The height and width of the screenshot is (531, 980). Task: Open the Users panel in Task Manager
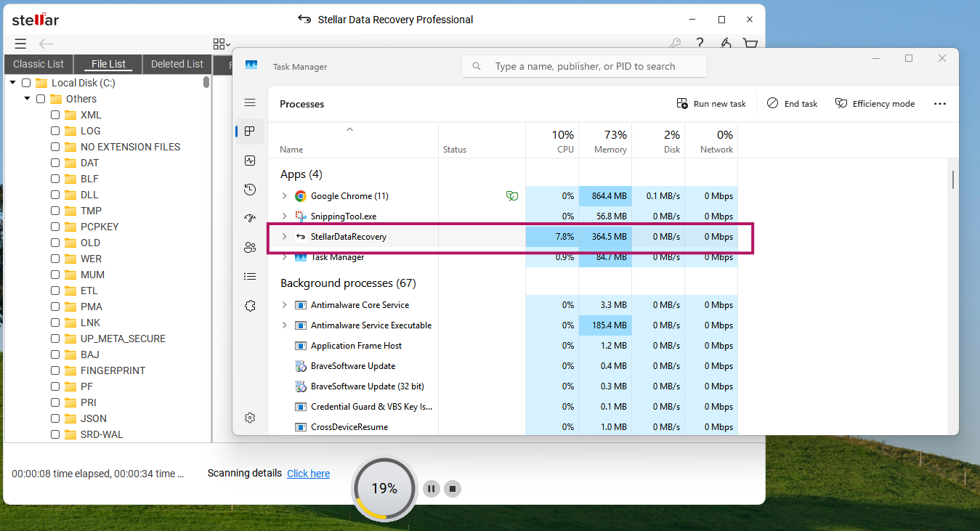pos(250,247)
